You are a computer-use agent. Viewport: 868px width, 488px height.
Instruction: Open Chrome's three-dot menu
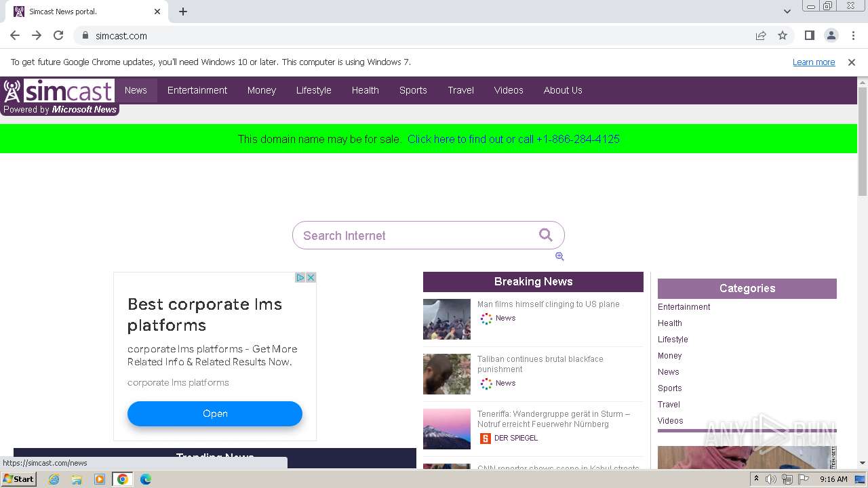(x=853, y=35)
